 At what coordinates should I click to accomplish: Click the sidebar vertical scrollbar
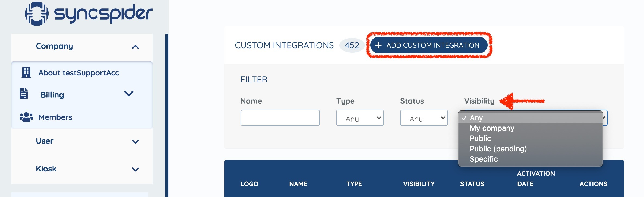click(167, 115)
